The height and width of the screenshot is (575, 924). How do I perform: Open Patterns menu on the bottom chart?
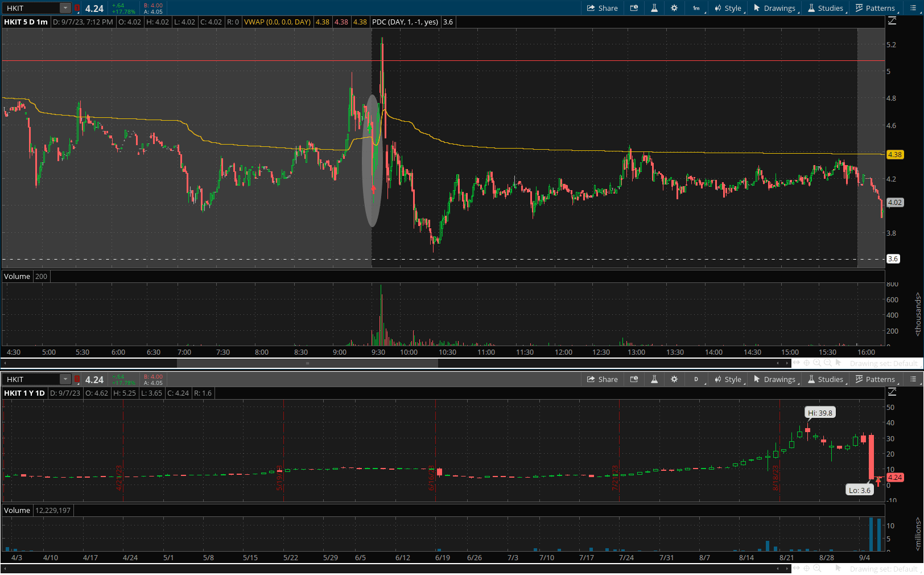point(875,379)
